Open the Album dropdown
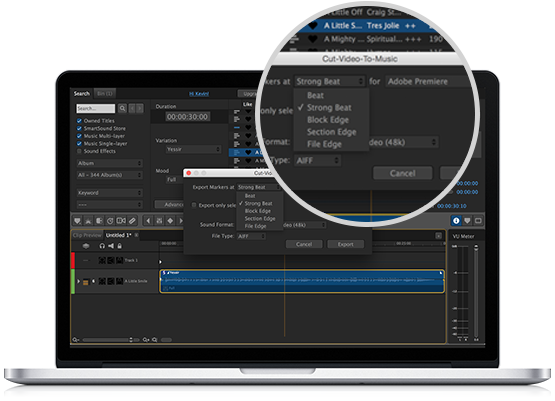Image resolution: width=555 pixels, height=401 pixels. coord(110,163)
